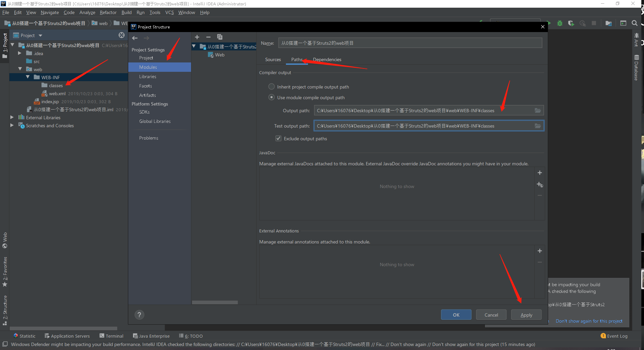Click into the module Name field
Image resolution: width=644 pixels, height=350 pixels.
point(410,43)
